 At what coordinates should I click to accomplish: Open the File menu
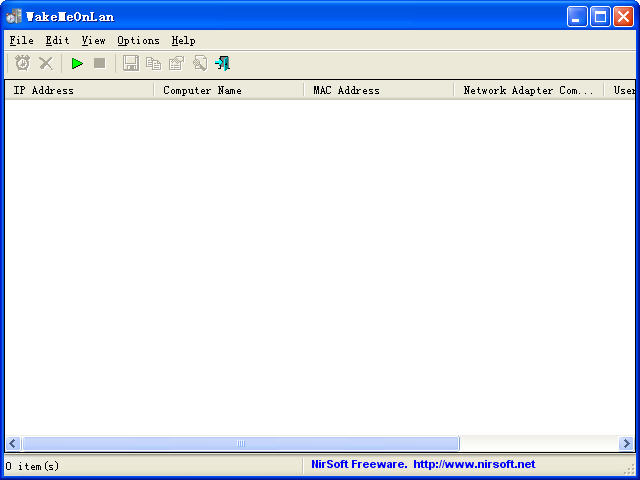22,40
